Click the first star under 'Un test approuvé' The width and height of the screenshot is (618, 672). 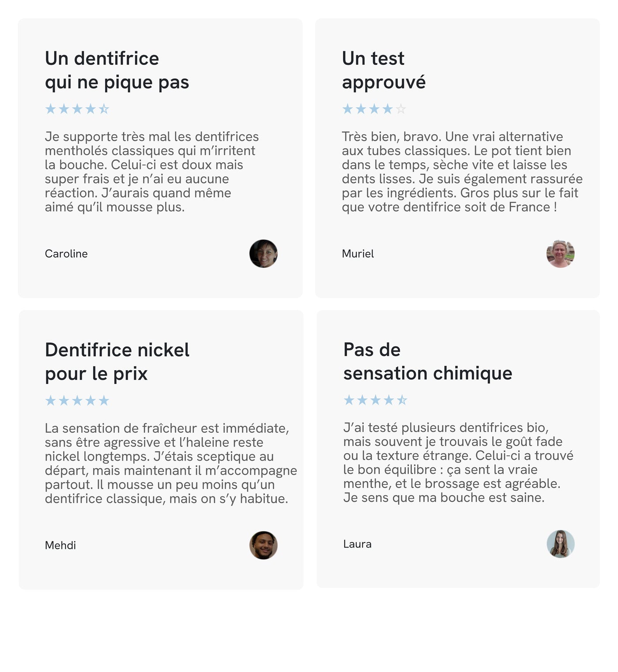(x=348, y=109)
